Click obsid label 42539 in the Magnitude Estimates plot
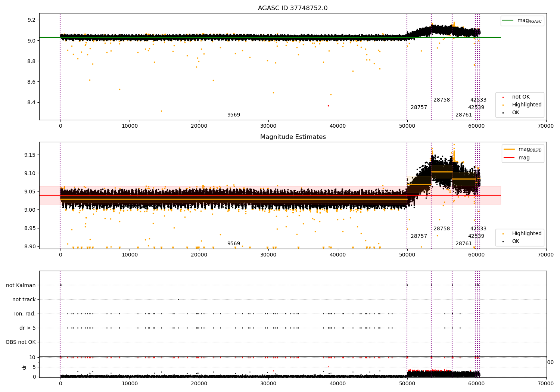Image resolution: width=560 pixels, height=392 pixels. tap(476, 236)
